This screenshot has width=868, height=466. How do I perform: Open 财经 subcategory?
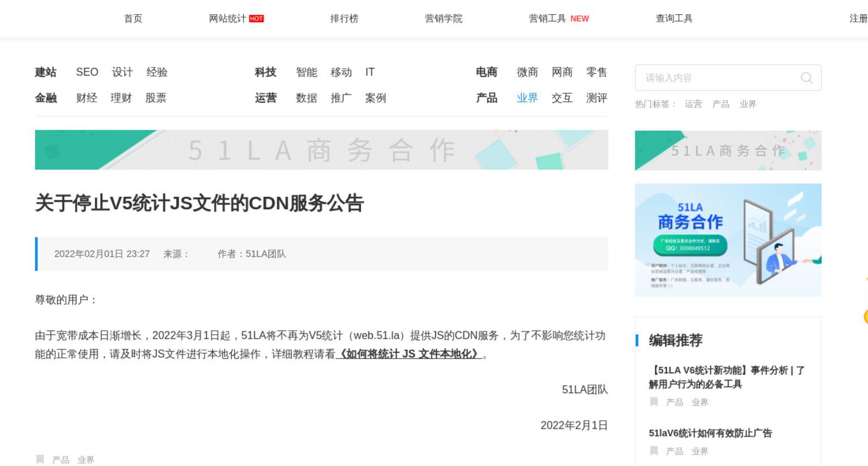tap(86, 98)
